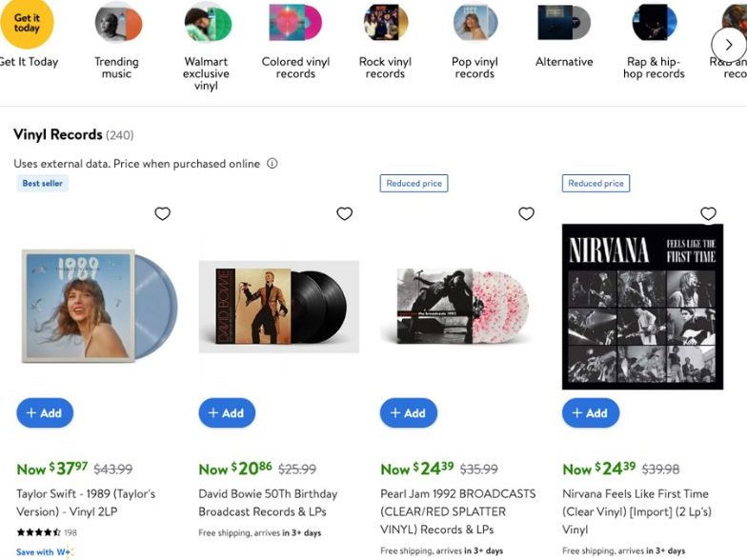Open the Walmart exclusive vinyl category
Screen dimensions: 747x560
pyautogui.click(x=207, y=23)
